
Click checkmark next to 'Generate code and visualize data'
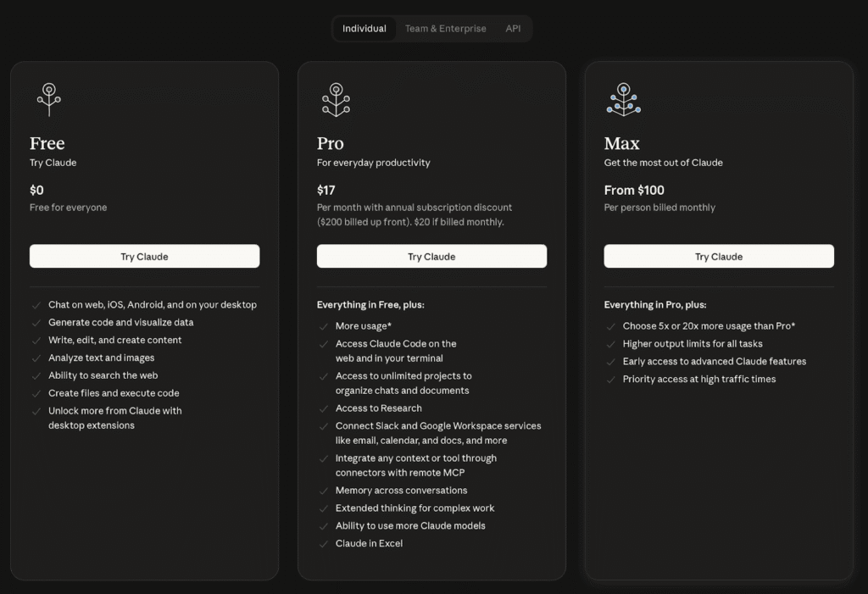point(36,323)
